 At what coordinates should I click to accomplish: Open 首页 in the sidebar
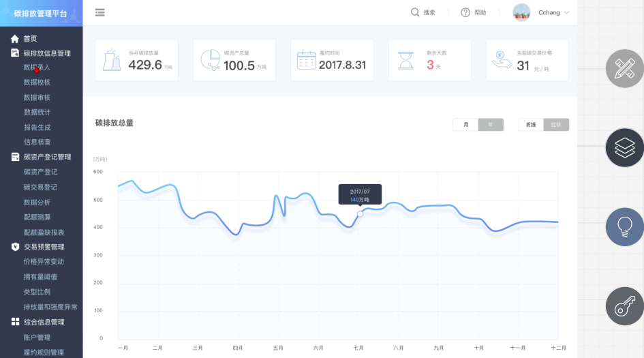30,39
